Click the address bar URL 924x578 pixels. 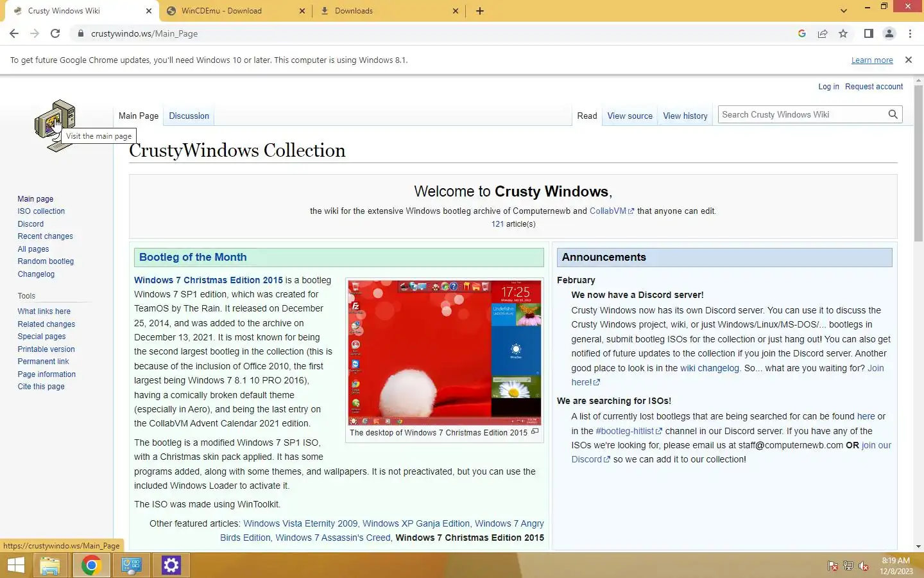(144, 33)
